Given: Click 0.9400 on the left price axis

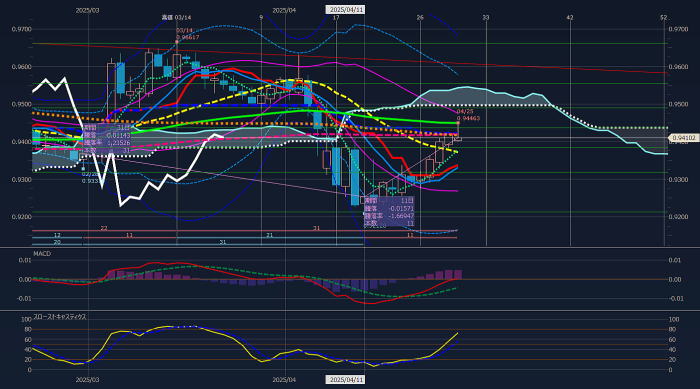Looking at the screenshot, I should click(x=21, y=142).
